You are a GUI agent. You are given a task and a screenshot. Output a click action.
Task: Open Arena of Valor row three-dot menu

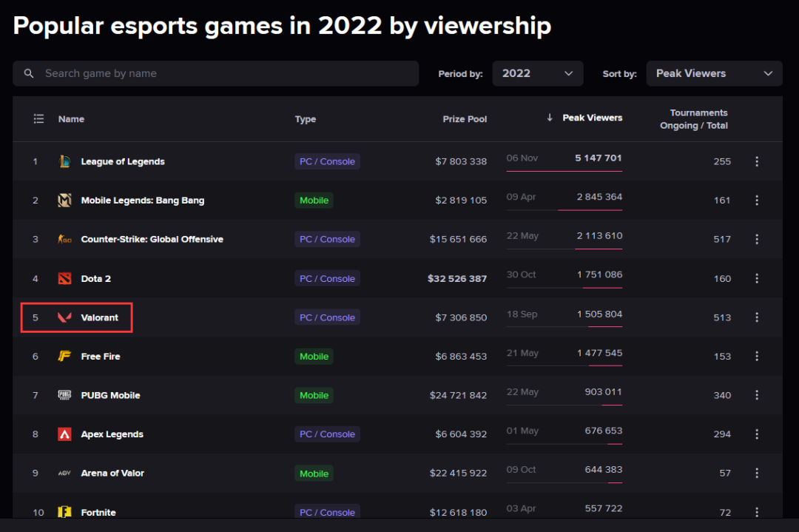click(757, 473)
